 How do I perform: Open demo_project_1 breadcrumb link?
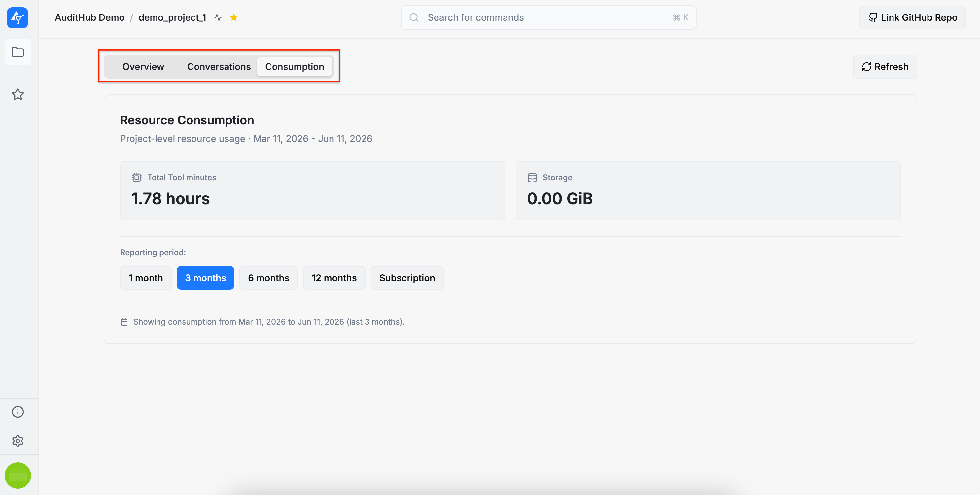coord(172,17)
